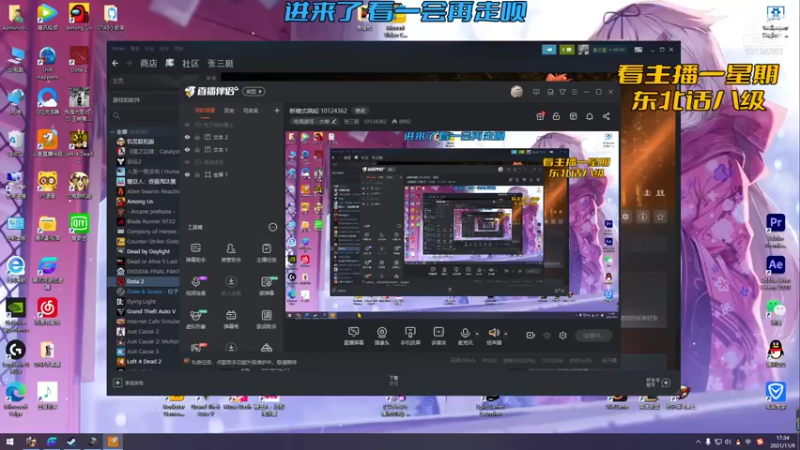Click the layout icon above preview
This screenshot has height=450, width=800.
pyautogui.click(x=573, y=116)
